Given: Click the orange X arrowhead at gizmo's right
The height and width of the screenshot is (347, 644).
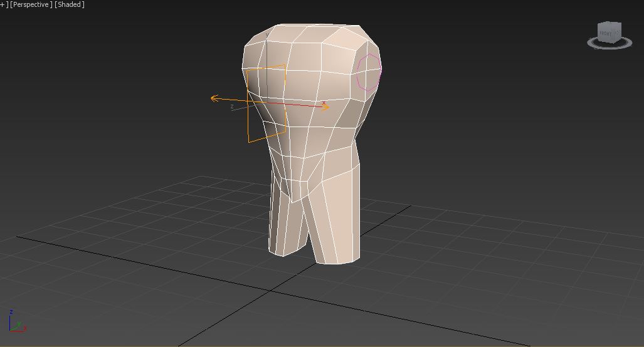Looking at the screenshot, I should click(325, 107).
